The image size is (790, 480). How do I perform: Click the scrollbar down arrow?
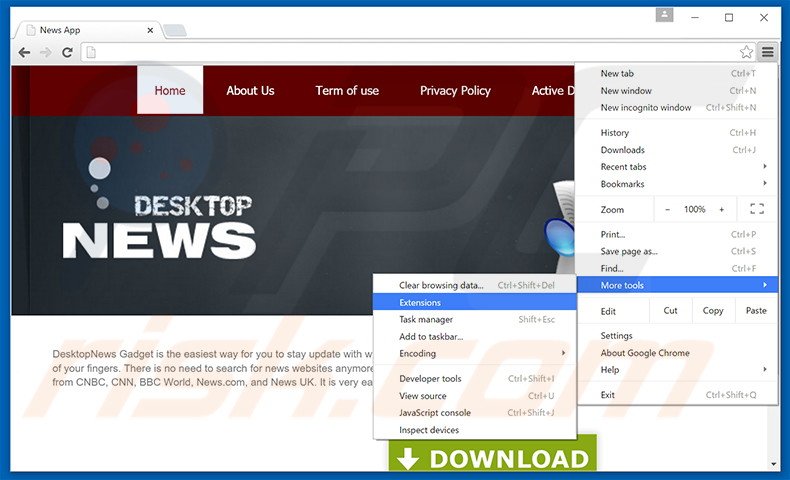point(773,464)
